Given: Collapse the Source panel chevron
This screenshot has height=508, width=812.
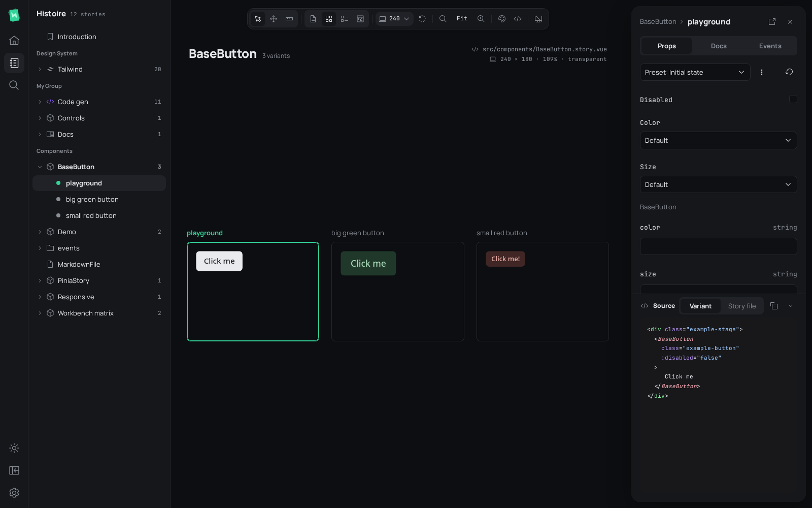Looking at the screenshot, I should coord(790,306).
